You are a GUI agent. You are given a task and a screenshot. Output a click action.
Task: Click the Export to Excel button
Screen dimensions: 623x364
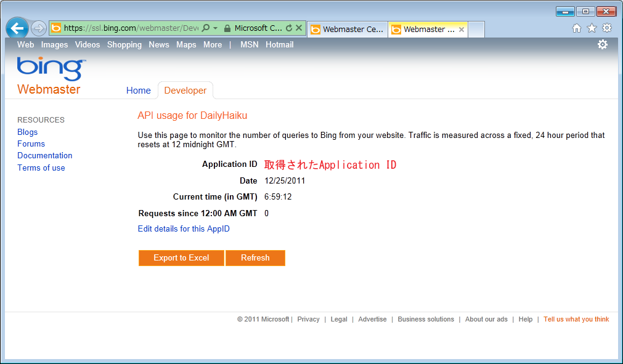(x=181, y=258)
